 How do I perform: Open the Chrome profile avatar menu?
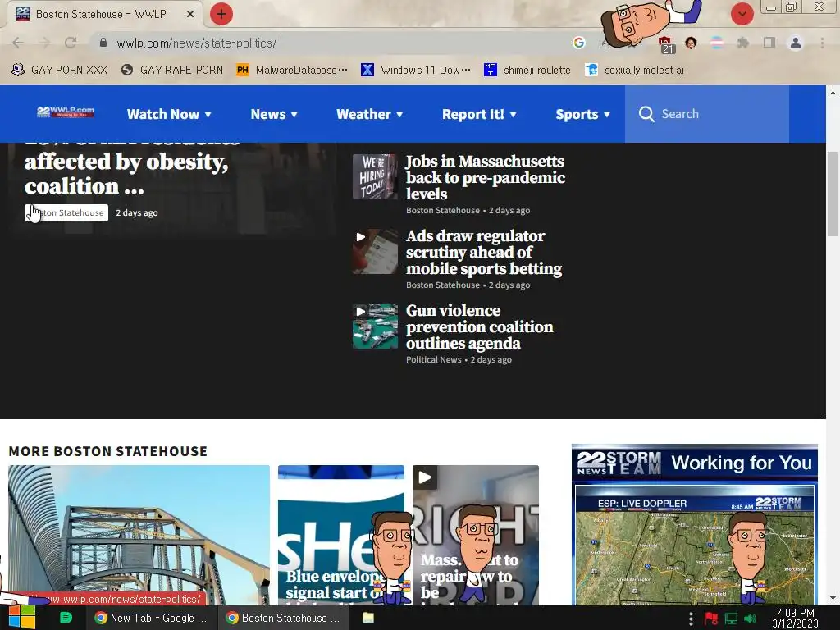coord(796,43)
